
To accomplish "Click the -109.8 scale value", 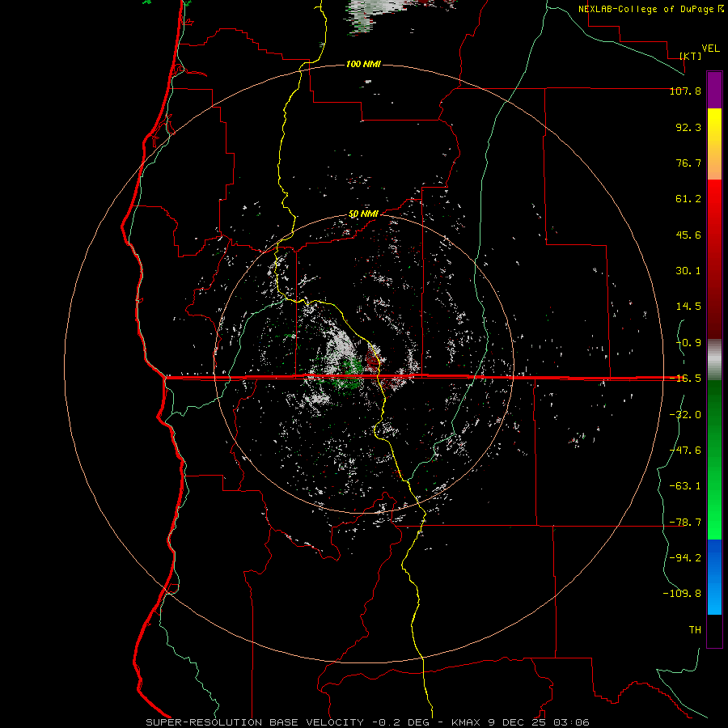I will tap(682, 594).
